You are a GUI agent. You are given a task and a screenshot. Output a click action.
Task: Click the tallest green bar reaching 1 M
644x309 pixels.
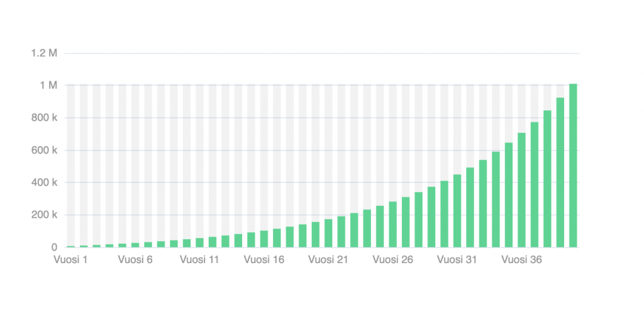pyautogui.click(x=573, y=166)
